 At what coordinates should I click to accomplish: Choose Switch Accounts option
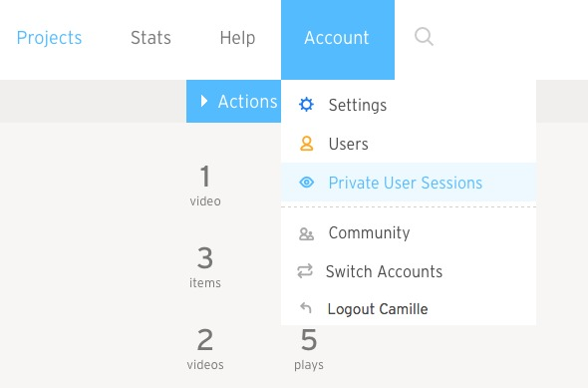click(x=409, y=271)
